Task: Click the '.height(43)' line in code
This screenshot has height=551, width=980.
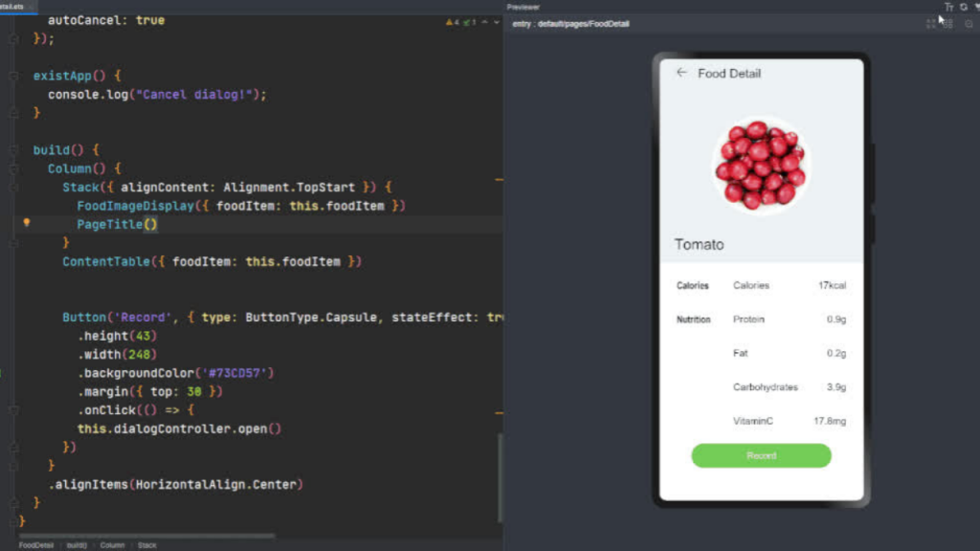Action: pos(118,336)
